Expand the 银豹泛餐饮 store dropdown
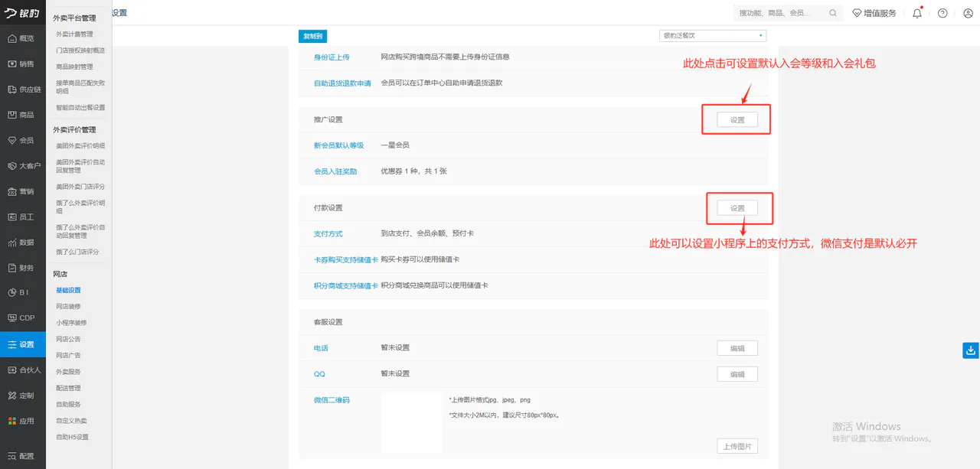980x469 pixels. [x=713, y=35]
